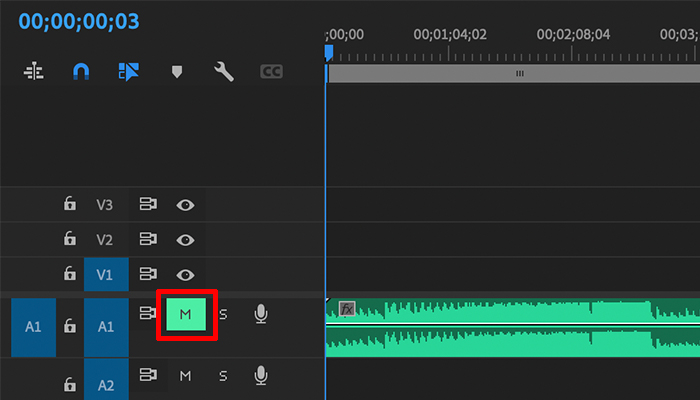This screenshot has height=400, width=700.
Task: Hide track V1 output eye
Action: pos(185,275)
